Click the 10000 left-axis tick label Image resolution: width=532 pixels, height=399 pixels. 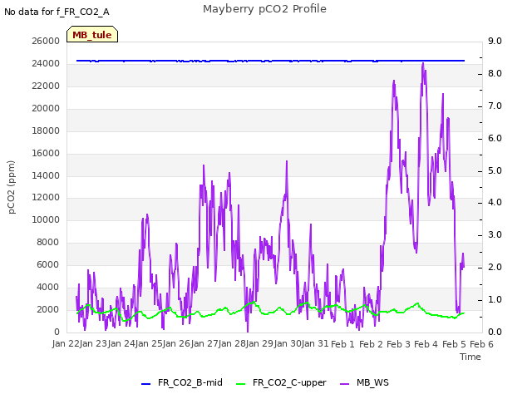coord(46,219)
